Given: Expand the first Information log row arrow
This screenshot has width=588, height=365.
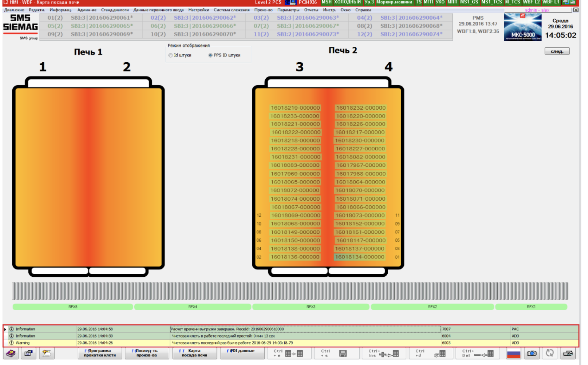Looking at the screenshot, I should click(5, 329).
